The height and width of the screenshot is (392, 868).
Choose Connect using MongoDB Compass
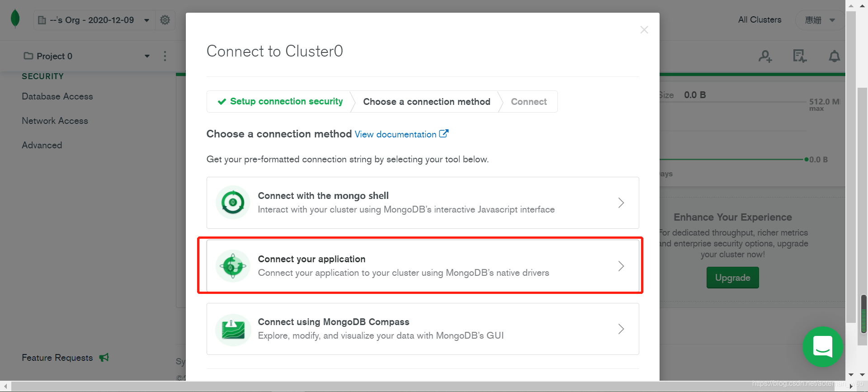click(423, 329)
